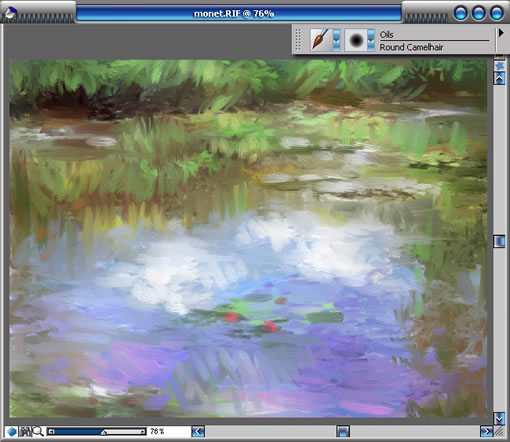Click the vertical scrollbar thumb
The width and height of the screenshot is (510, 442).
click(x=499, y=242)
